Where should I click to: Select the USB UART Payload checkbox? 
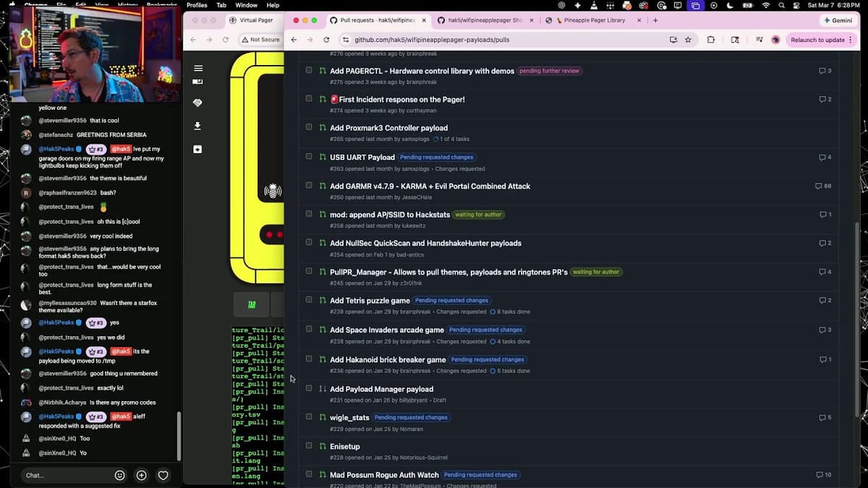(x=309, y=157)
